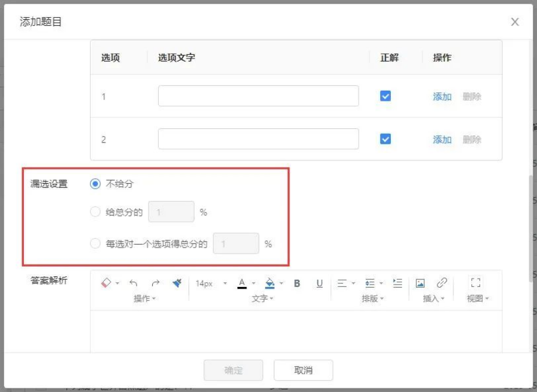Click the 漏选设置 label
The image size is (537, 392).
point(49,184)
